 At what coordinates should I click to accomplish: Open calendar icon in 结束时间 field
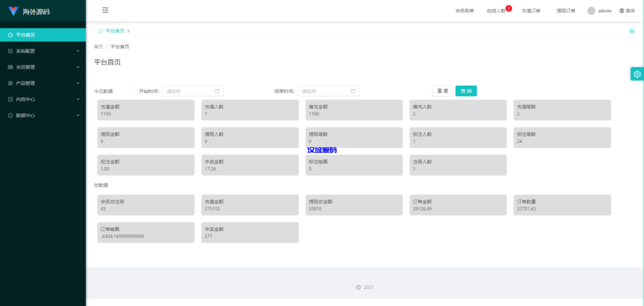click(x=353, y=91)
